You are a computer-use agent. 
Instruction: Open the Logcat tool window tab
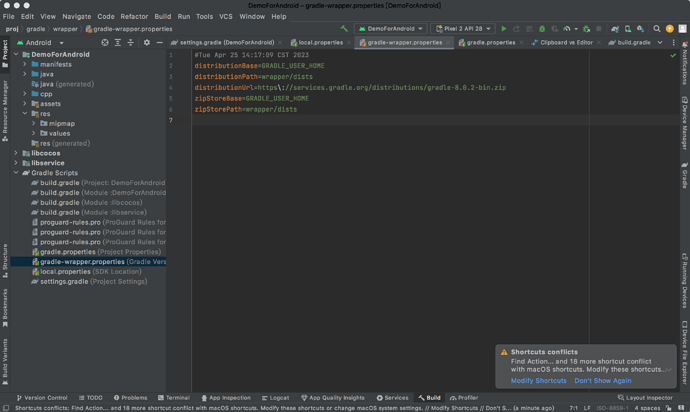275,398
